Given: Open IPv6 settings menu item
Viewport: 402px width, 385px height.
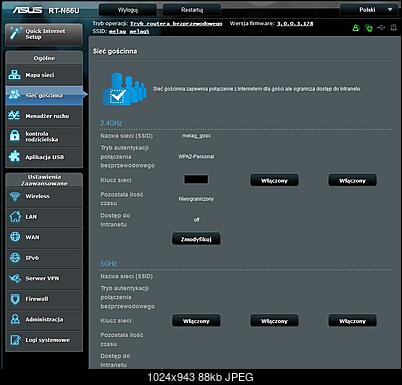Looking at the screenshot, I should (44, 258).
